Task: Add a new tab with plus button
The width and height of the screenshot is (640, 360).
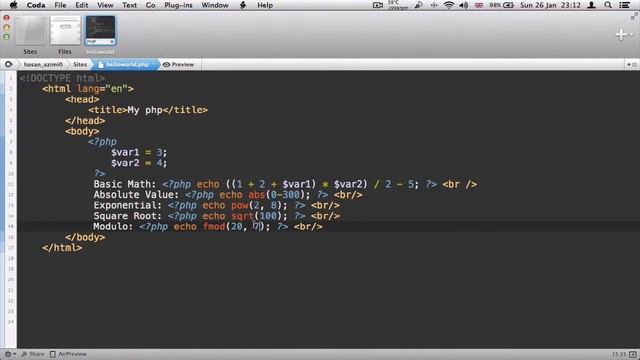Action: 621,35
